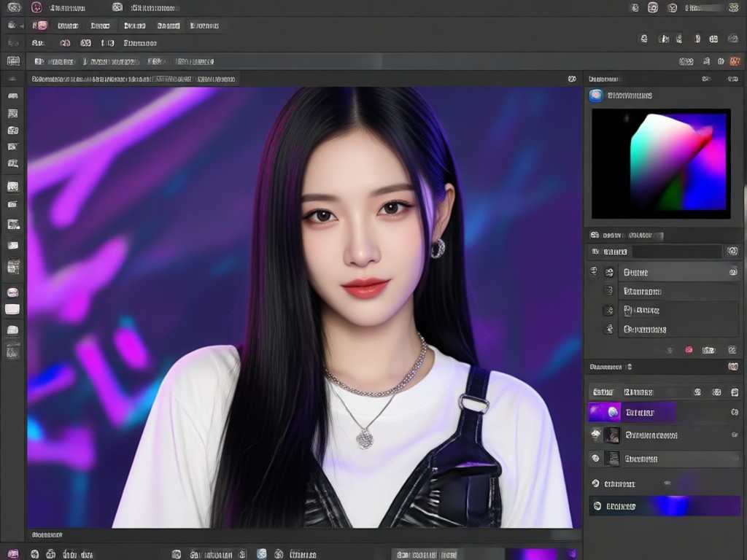Click the pink icon ending the layers section header

click(x=732, y=367)
